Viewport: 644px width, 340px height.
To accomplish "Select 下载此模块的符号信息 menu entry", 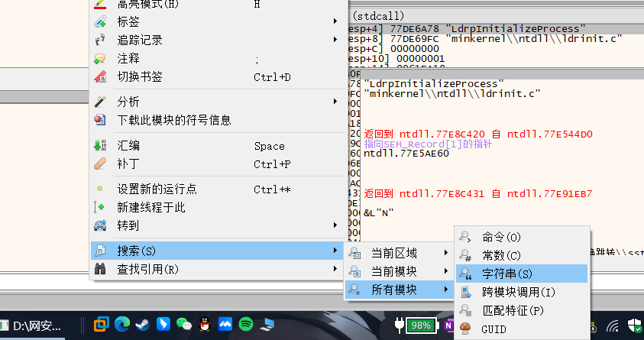I will 218,120.
